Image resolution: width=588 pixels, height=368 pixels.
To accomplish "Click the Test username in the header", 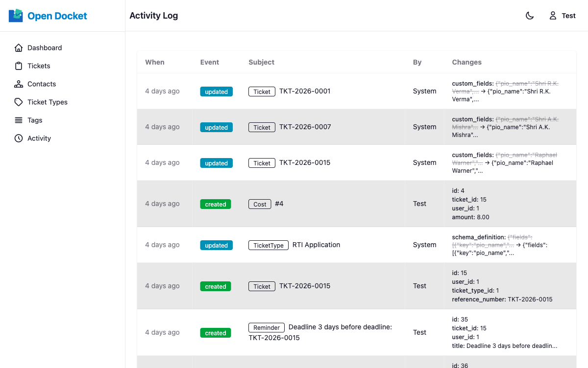I will 567,15.
